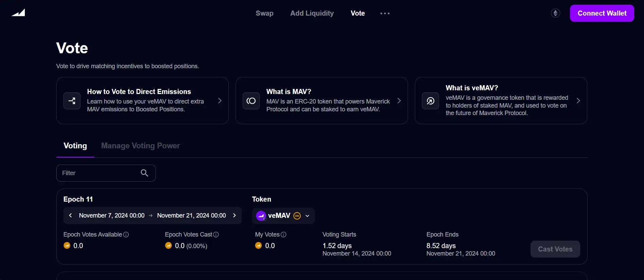
Task: Click the Connect Wallet button
Action: [602, 13]
